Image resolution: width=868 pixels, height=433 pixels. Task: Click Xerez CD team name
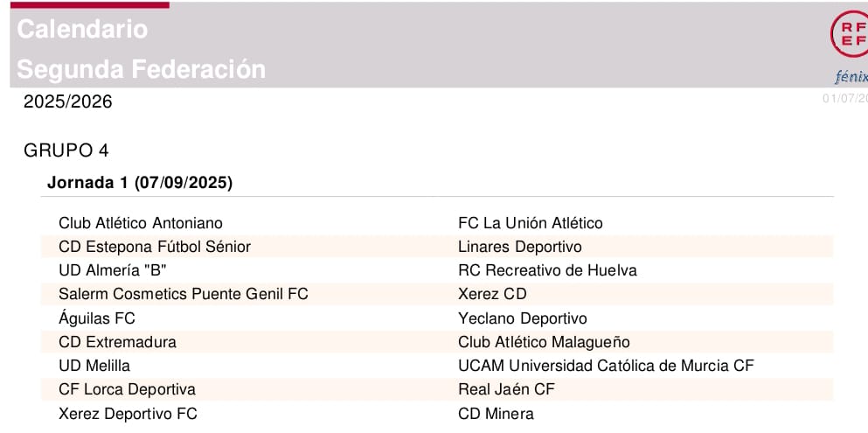click(x=492, y=294)
